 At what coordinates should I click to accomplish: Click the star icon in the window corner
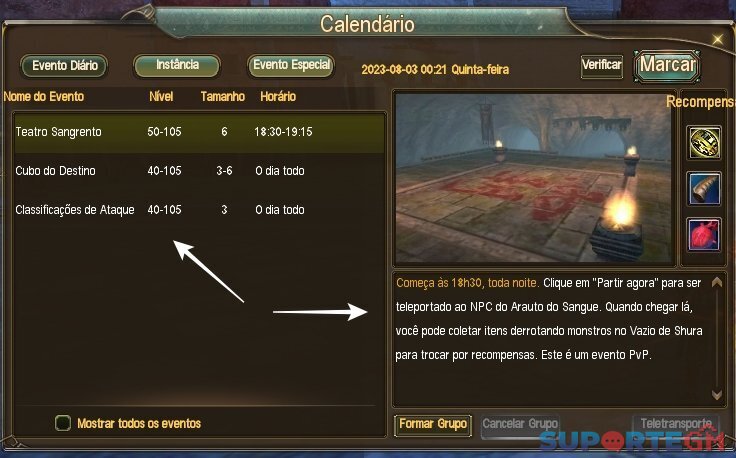718,39
